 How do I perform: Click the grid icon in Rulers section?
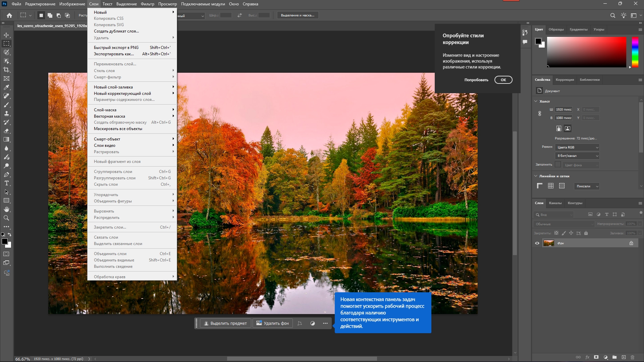[551, 186]
